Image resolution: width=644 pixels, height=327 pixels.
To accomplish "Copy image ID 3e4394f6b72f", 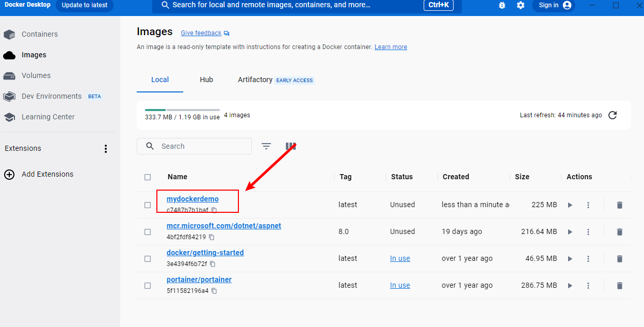I will pos(213,264).
